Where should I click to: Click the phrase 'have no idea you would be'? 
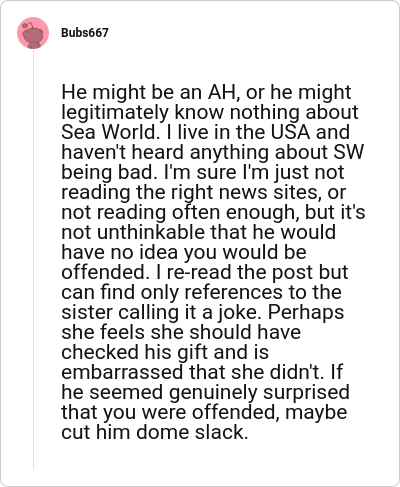click(x=184, y=252)
